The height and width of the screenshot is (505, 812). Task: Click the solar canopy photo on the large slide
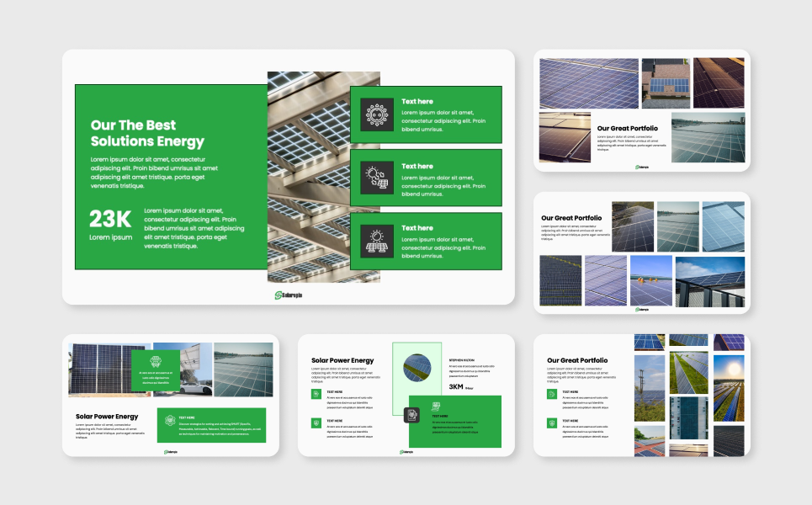tap(308, 177)
